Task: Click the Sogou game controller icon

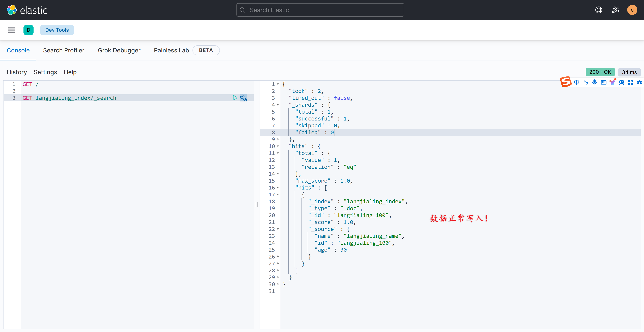Action: click(621, 82)
